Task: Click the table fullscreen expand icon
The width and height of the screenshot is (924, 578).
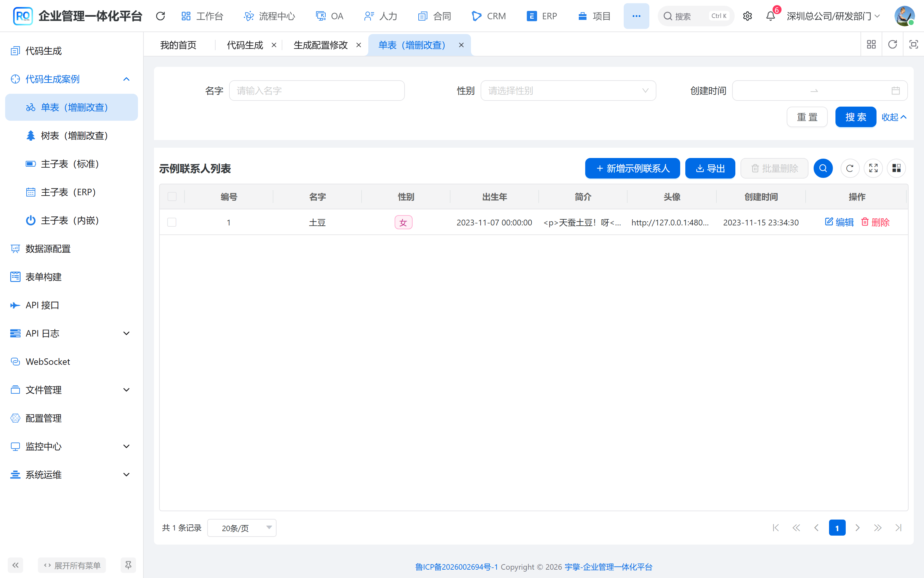Action: pos(873,168)
